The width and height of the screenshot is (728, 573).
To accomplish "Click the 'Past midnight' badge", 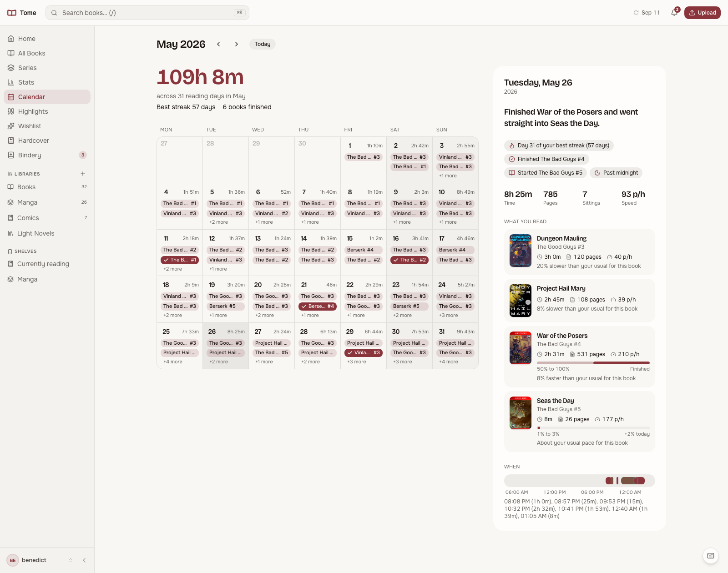I will pyautogui.click(x=616, y=173).
